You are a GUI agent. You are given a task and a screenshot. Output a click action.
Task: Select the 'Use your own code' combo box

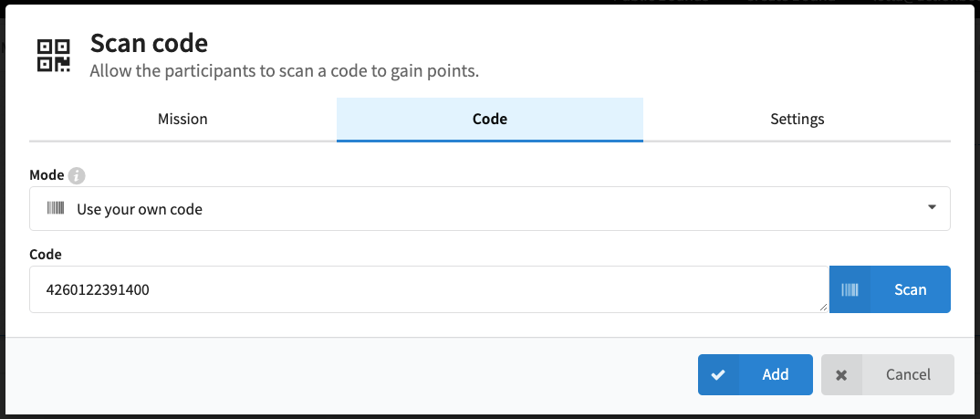(x=490, y=208)
